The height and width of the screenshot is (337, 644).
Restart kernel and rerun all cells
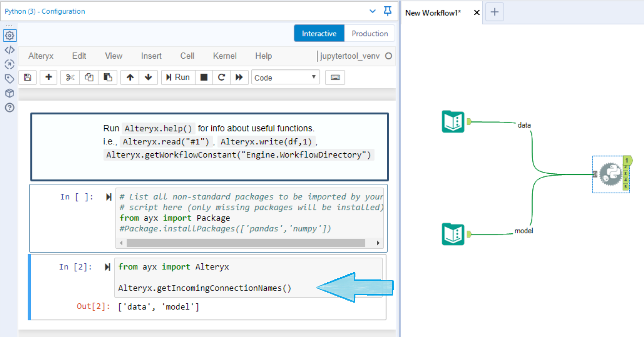point(239,78)
